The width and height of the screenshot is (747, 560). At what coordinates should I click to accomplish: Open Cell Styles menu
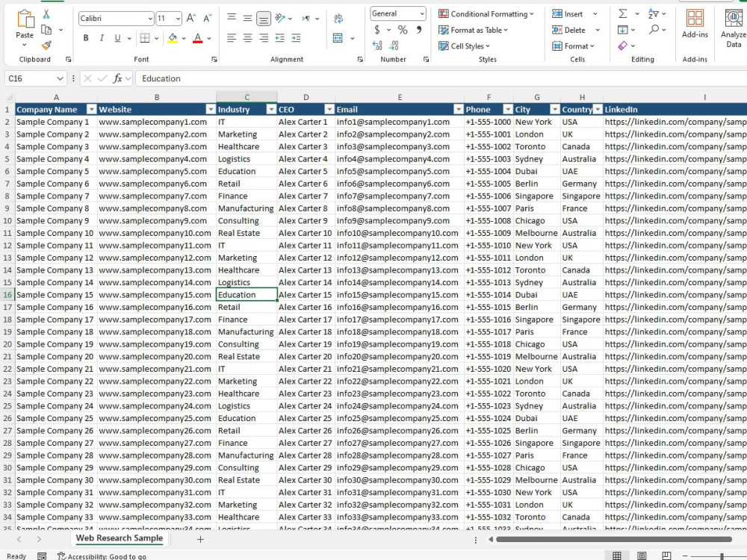click(464, 46)
